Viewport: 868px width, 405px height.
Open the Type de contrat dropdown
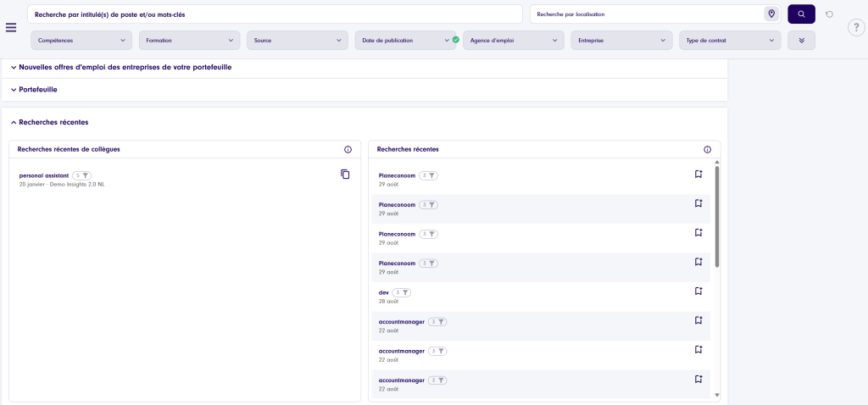pyautogui.click(x=729, y=41)
